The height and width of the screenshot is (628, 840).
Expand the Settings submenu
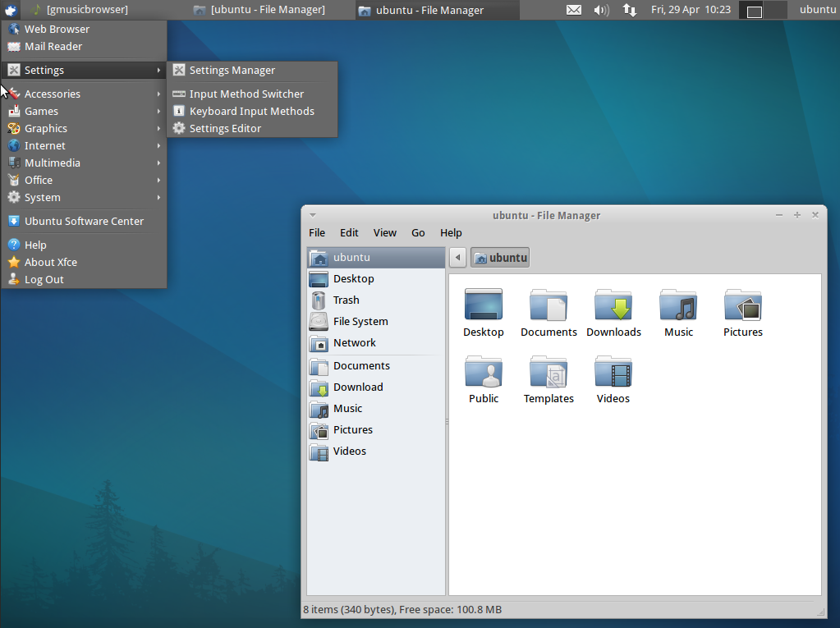[84, 70]
